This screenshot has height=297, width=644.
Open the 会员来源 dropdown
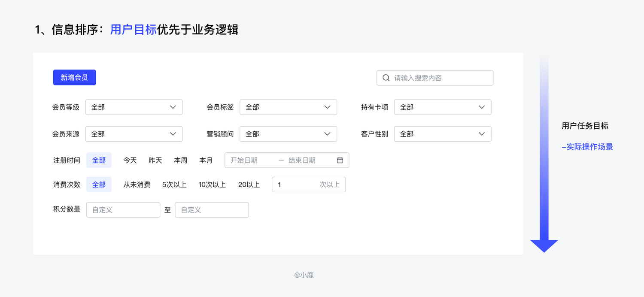pos(134,134)
